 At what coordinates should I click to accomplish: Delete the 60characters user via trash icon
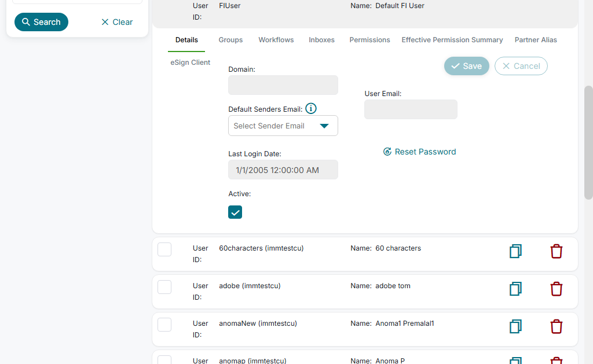click(x=556, y=251)
